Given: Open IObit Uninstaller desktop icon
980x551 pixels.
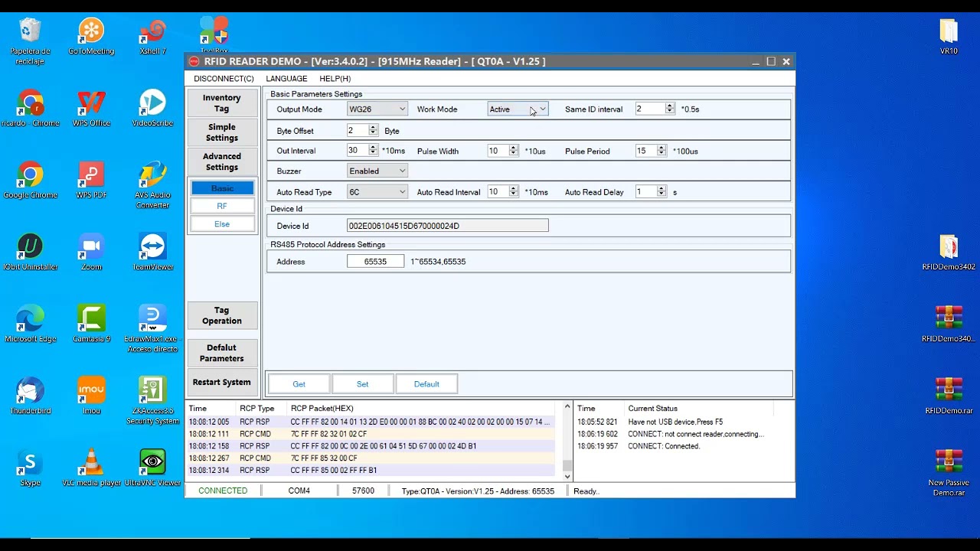Looking at the screenshot, I should tap(31, 252).
